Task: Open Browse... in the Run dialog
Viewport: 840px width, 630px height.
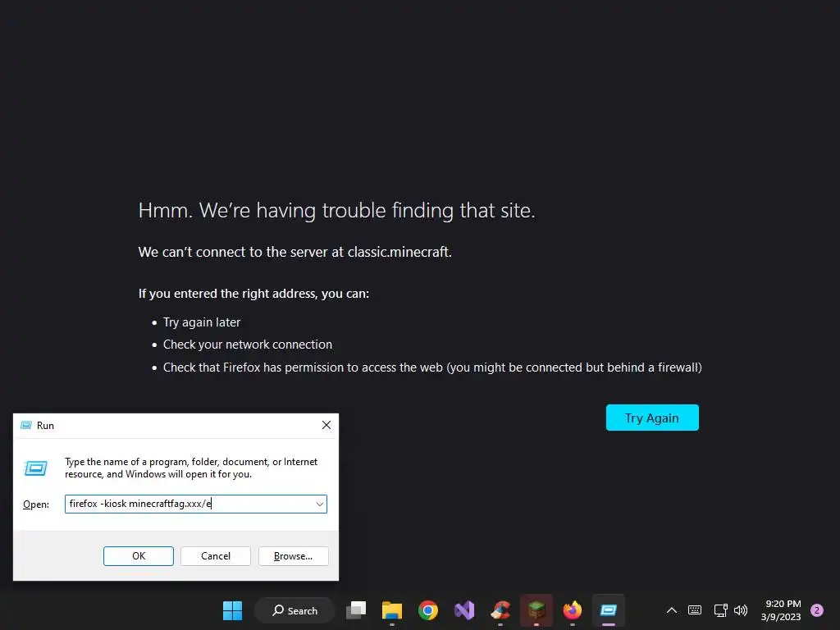Action: click(x=293, y=556)
